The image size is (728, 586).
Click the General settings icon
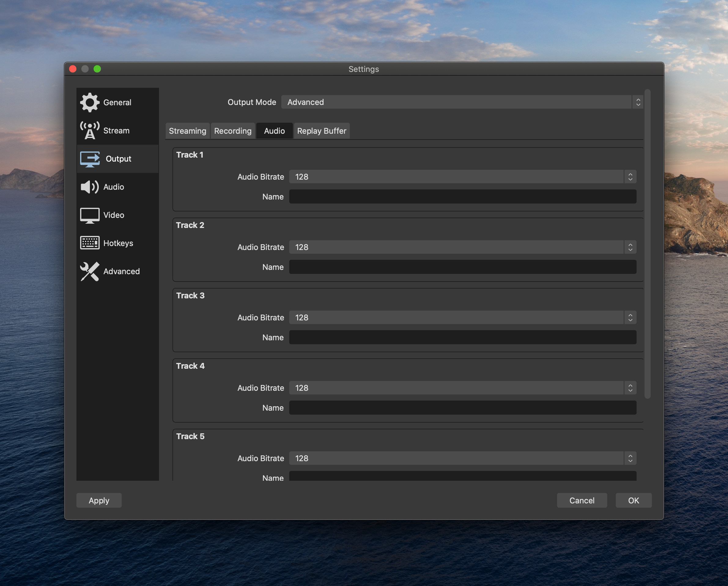click(89, 102)
